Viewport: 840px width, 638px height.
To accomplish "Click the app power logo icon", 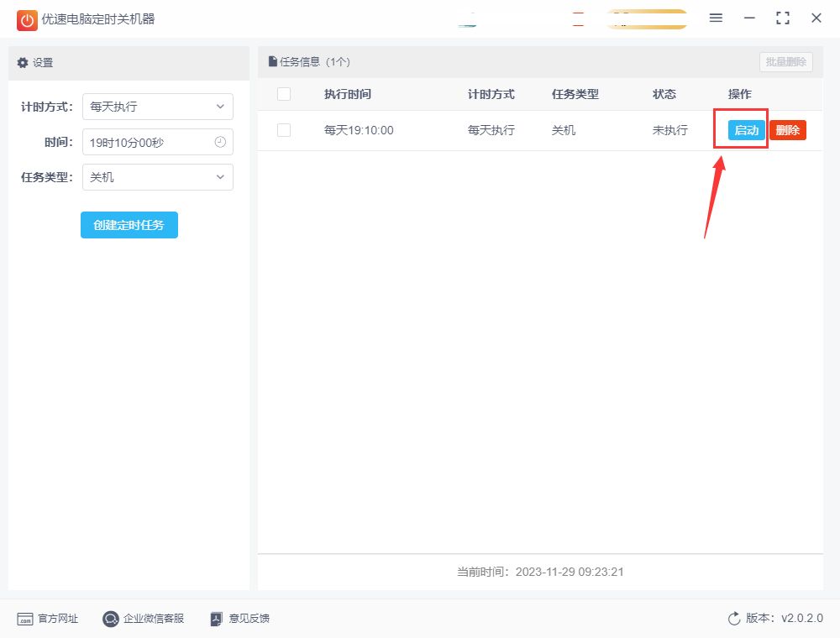I will coord(27,20).
